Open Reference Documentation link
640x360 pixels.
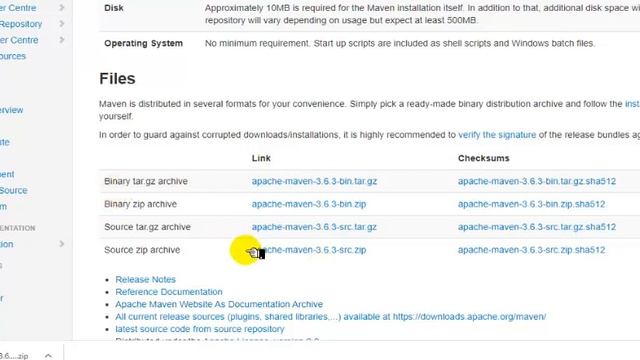pyautogui.click(x=169, y=292)
